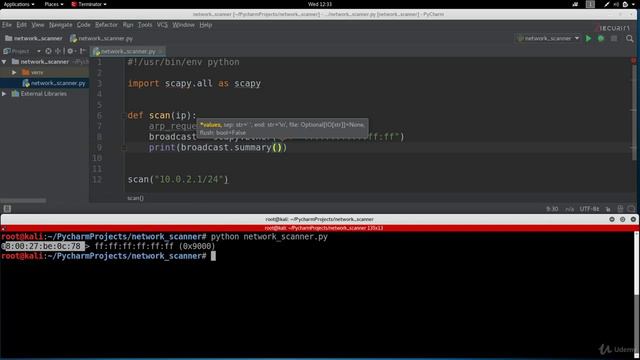Screen dimensions: 640x360
Task: Click workspace indicator in top bar
Action: point(590,4)
